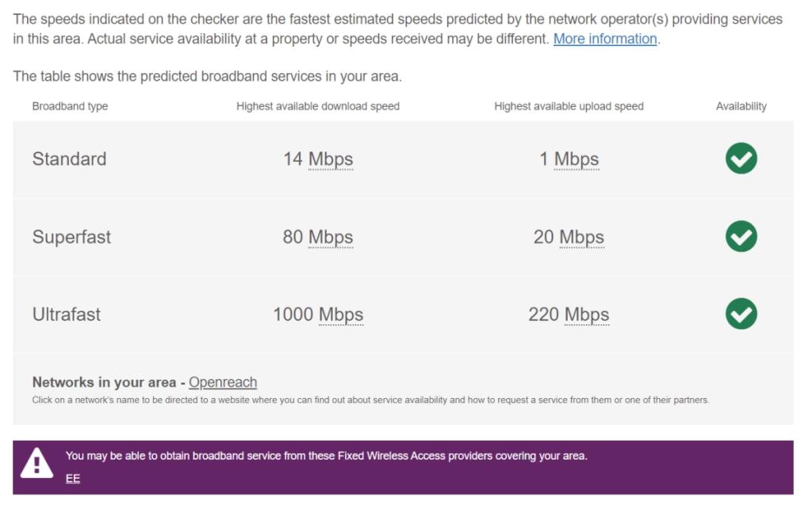The width and height of the screenshot is (812, 505).
Task: Select the Availability column header
Action: 741,105
